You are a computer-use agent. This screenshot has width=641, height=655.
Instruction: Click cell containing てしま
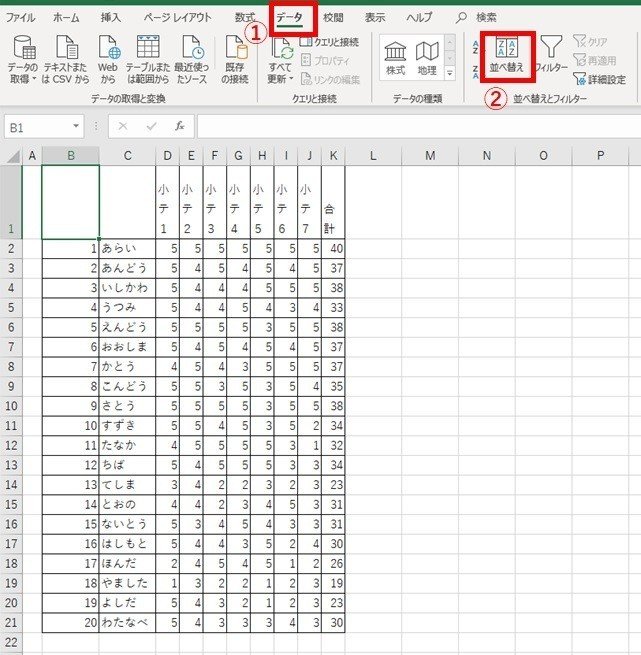[x=127, y=485]
